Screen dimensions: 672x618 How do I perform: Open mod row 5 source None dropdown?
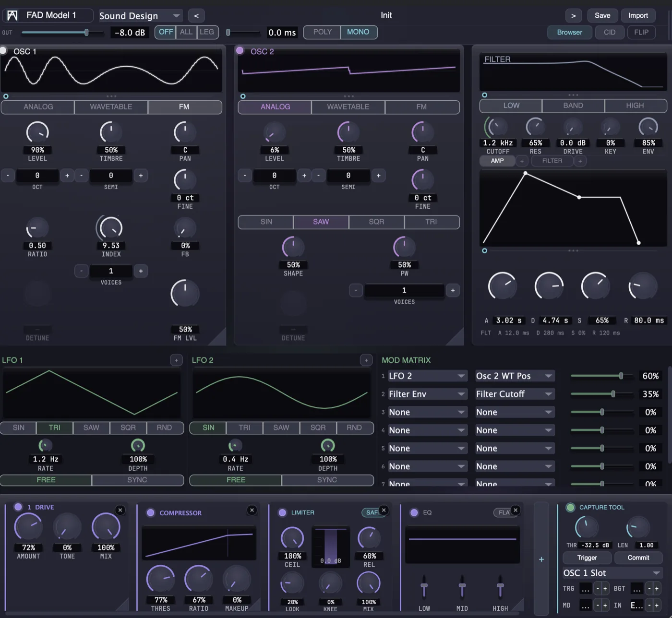point(427,448)
